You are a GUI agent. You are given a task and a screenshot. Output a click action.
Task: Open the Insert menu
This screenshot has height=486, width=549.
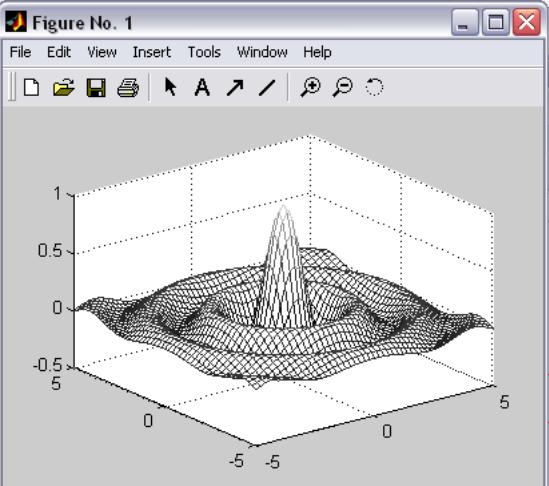152,52
